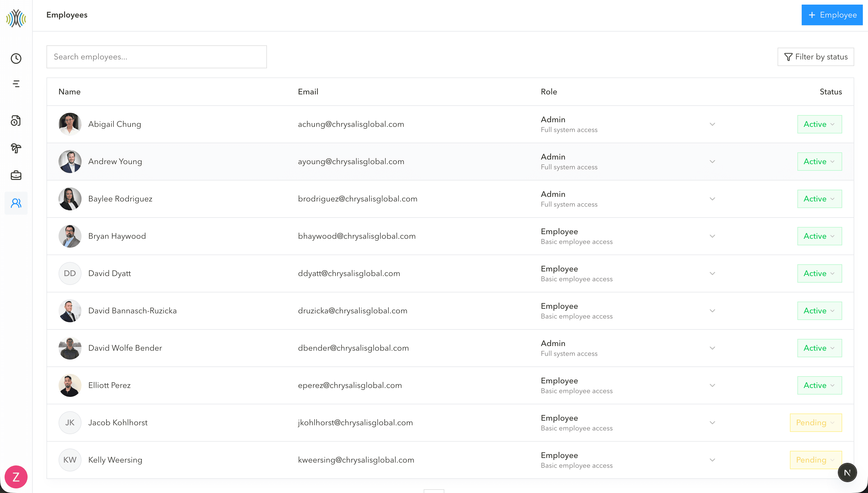The height and width of the screenshot is (493, 868).
Task: Click in the Search employees field
Action: (x=156, y=57)
